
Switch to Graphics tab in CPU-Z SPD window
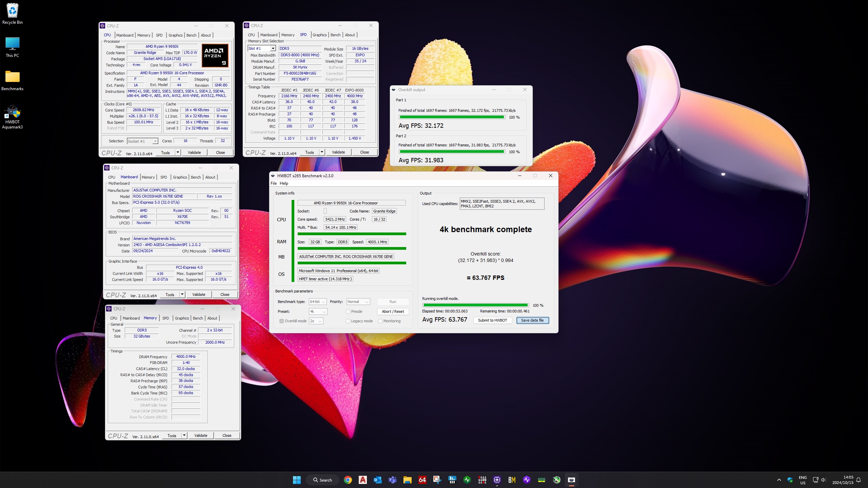[x=319, y=35]
